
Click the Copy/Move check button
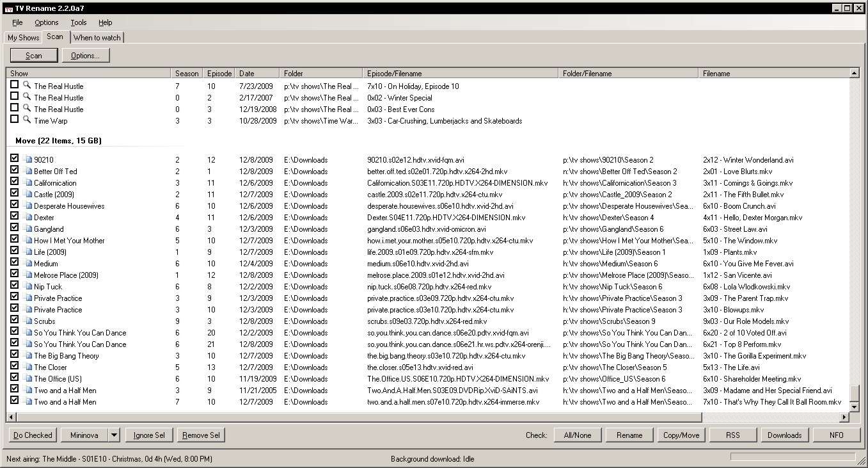pos(681,435)
